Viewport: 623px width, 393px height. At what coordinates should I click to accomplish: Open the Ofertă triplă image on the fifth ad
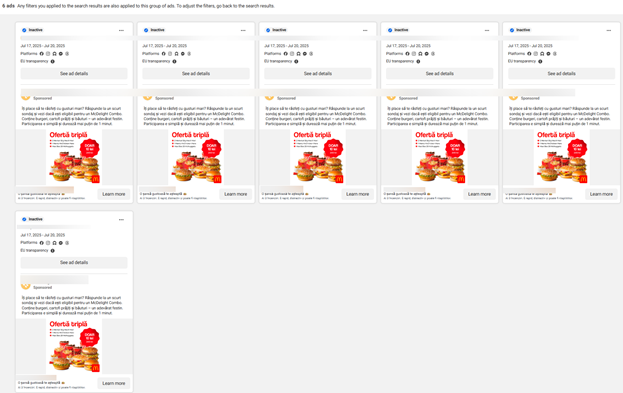click(x=561, y=157)
